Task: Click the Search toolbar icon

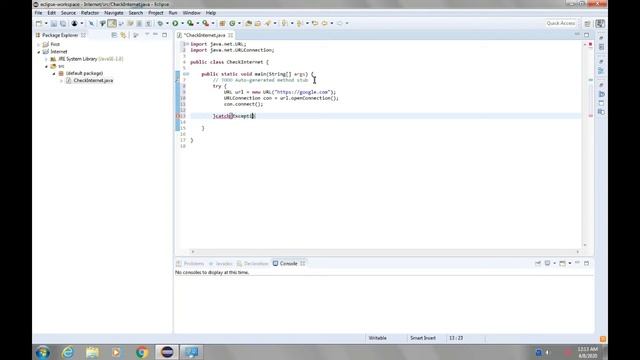Action: (x=268, y=24)
